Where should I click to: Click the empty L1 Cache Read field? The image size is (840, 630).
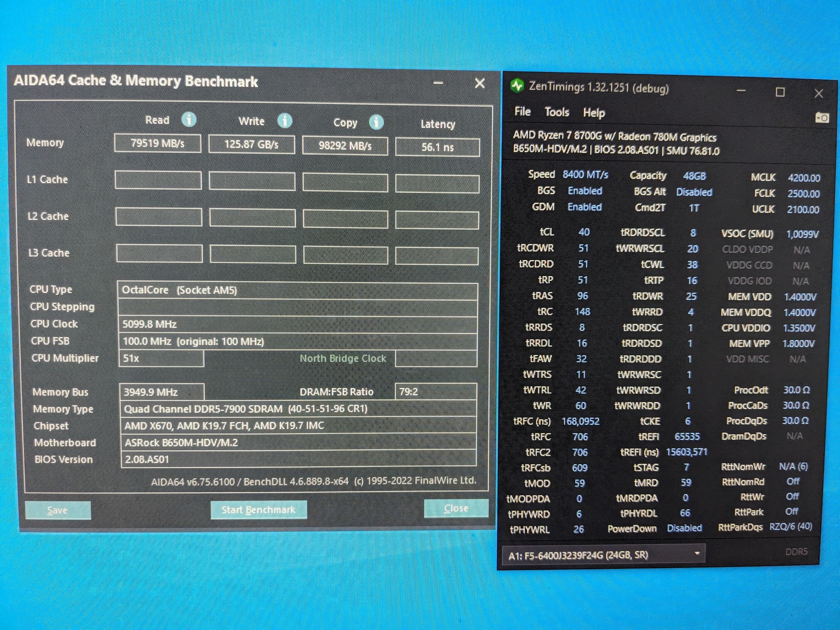[x=158, y=180]
